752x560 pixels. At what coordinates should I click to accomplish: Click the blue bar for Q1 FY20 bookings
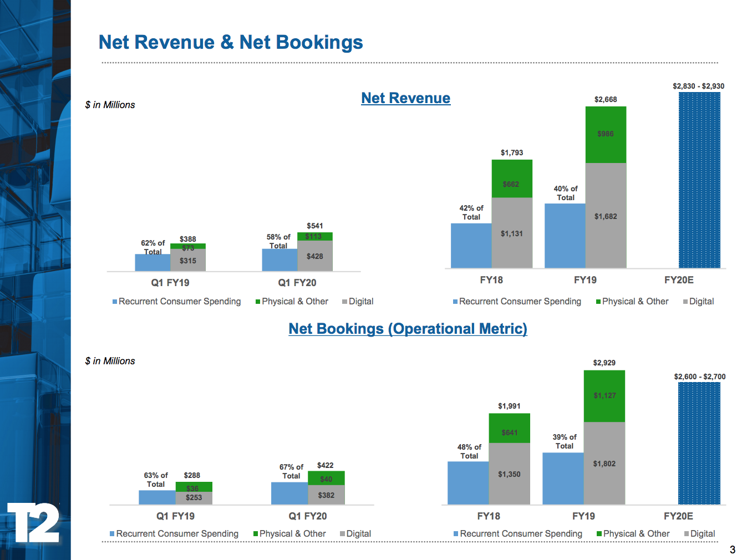click(x=288, y=492)
